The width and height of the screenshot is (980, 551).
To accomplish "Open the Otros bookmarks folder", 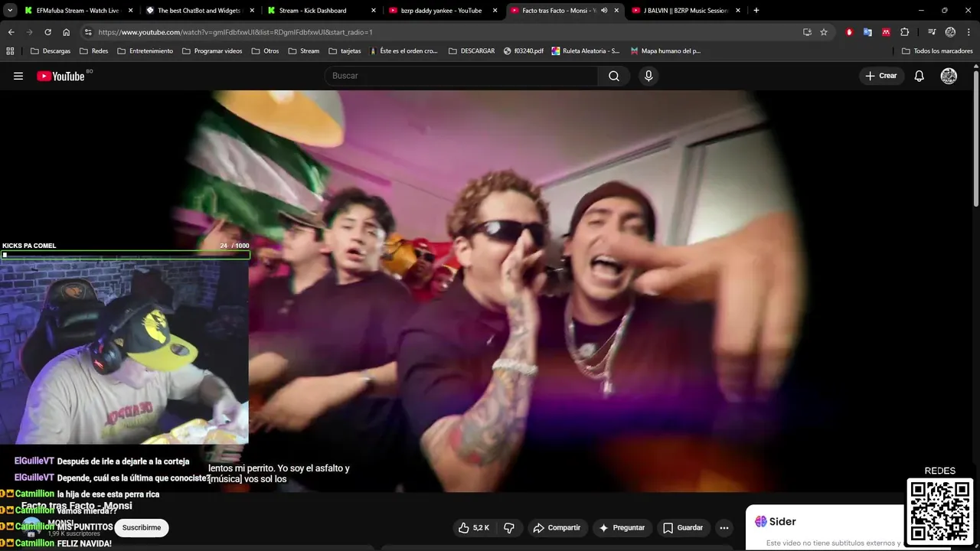I will click(x=265, y=51).
